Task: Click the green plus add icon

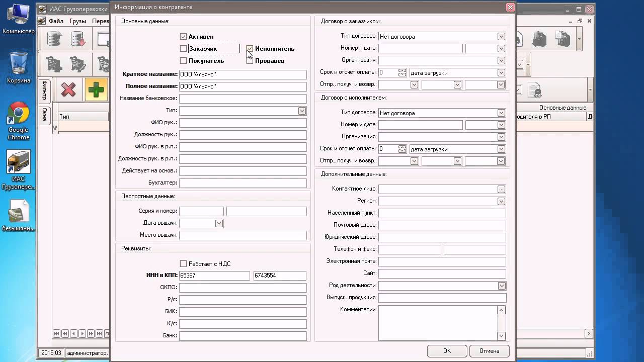Action: point(96,90)
